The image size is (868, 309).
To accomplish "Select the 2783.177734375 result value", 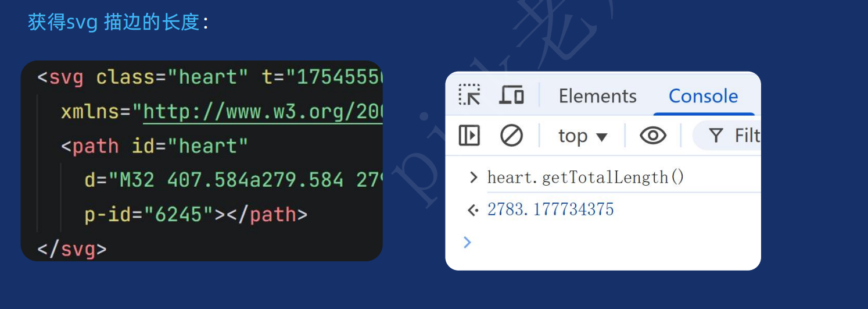I will click(x=550, y=209).
